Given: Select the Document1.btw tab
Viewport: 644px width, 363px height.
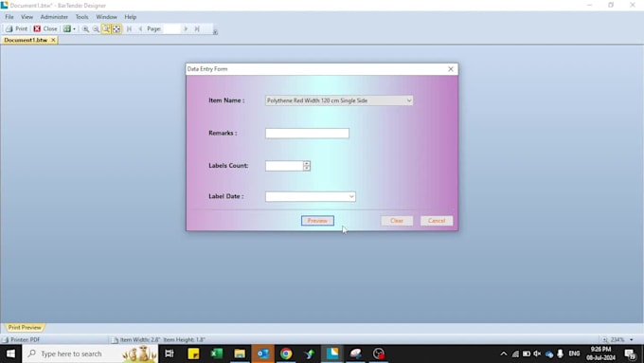Looking at the screenshot, I should 26,40.
